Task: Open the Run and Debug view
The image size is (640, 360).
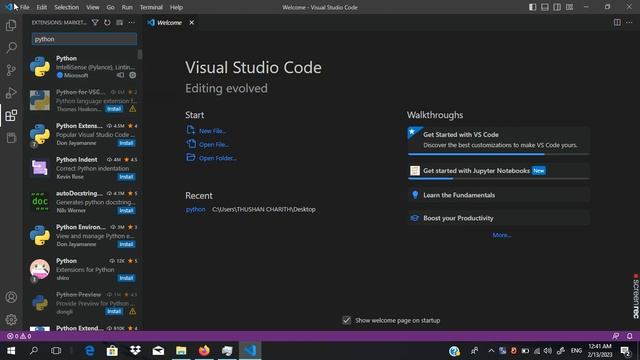Action: [11, 93]
